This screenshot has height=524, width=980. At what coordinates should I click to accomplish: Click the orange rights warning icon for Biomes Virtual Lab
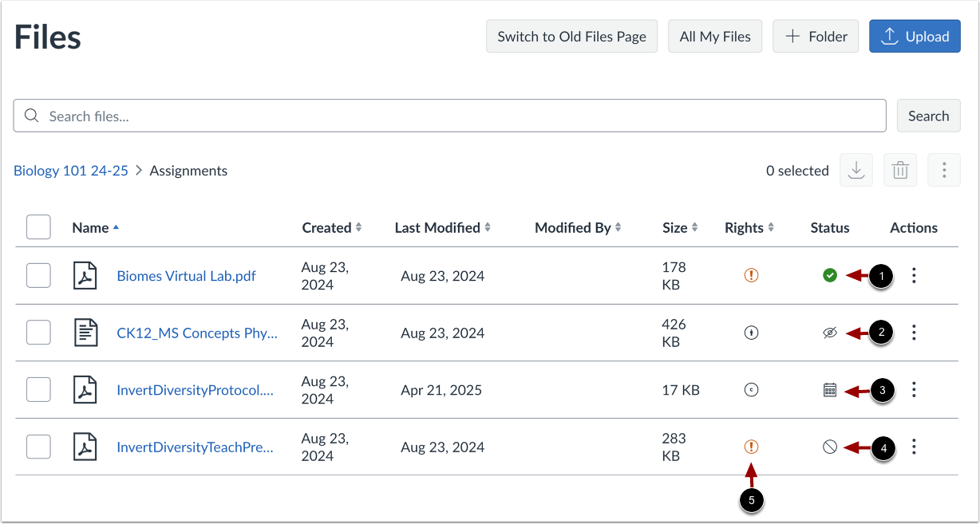[x=750, y=275]
